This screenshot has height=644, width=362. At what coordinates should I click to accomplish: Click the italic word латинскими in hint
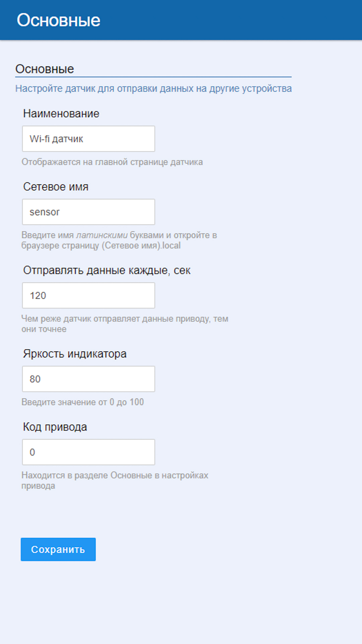[102, 235]
